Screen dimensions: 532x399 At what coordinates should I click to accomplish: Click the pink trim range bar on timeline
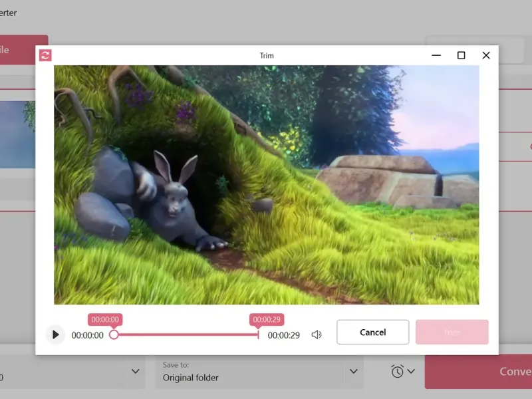coord(188,334)
